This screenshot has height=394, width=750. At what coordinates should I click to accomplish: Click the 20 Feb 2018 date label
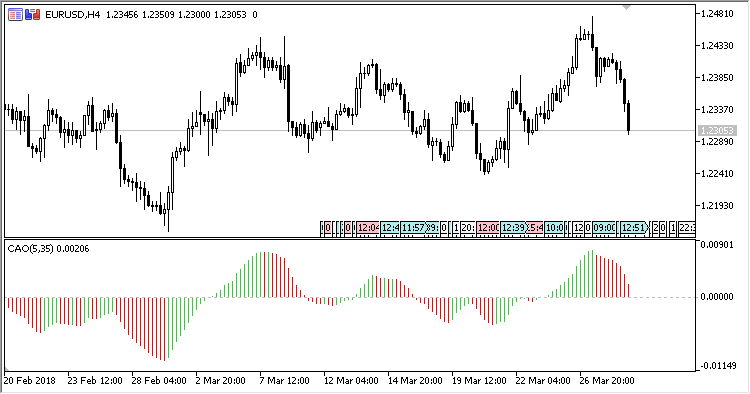pos(30,381)
